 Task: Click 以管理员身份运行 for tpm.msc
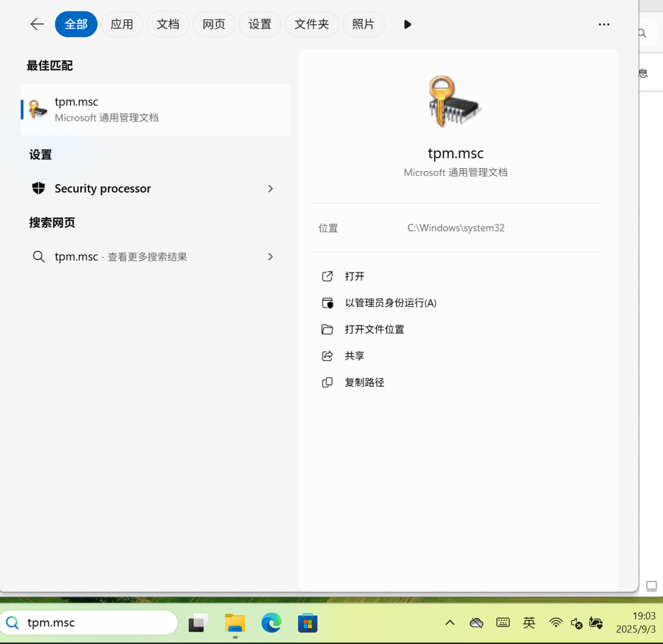coord(390,303)
